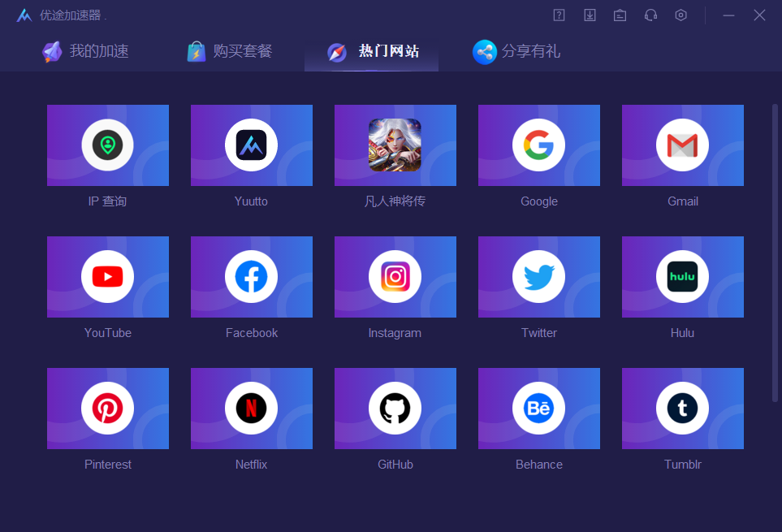
Task: Open the Gmail envelope icon
Action: [683, 145]
